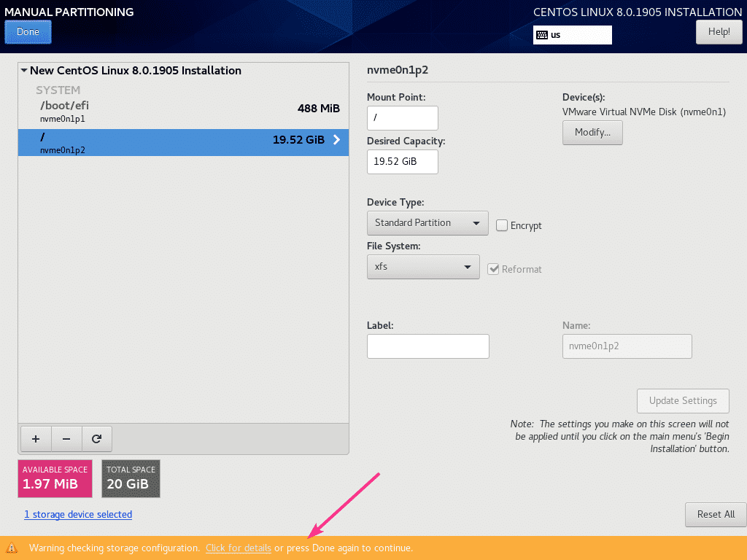Open the Device Type dropdown
The width and height of the screenshot is (747, 560).
point(427,223)
